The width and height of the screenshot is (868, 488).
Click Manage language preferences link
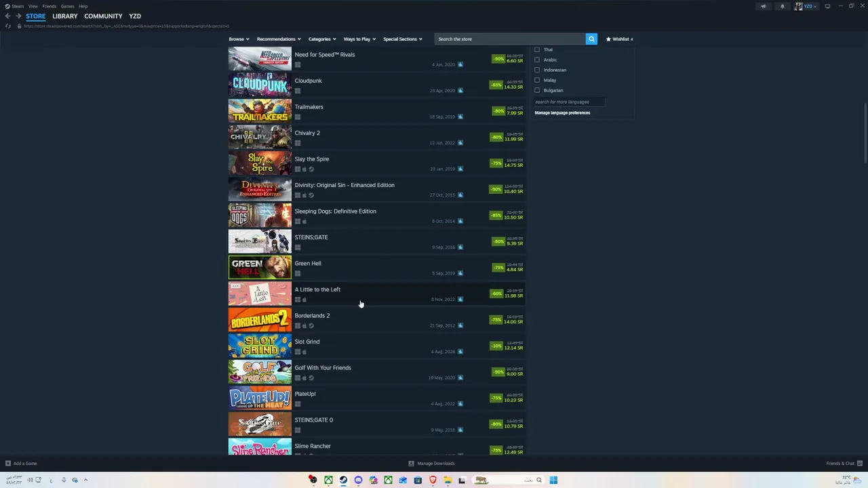[x=562, y=113]
